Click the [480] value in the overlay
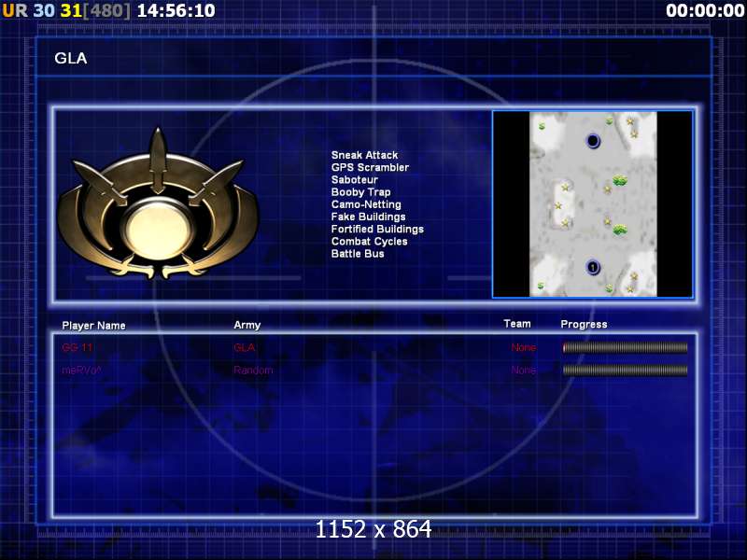The image size is (747, 560). (106, 10)
